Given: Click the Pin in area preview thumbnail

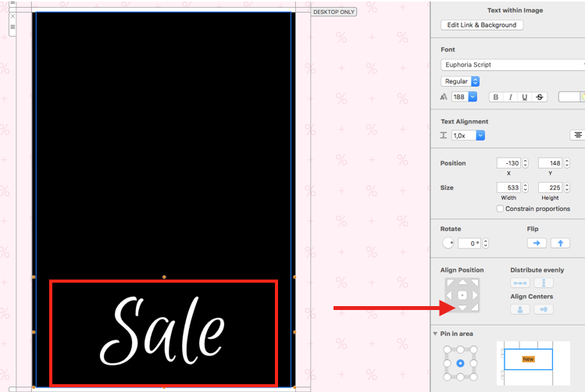Looking at the screenshot, I should pos(533,363).
